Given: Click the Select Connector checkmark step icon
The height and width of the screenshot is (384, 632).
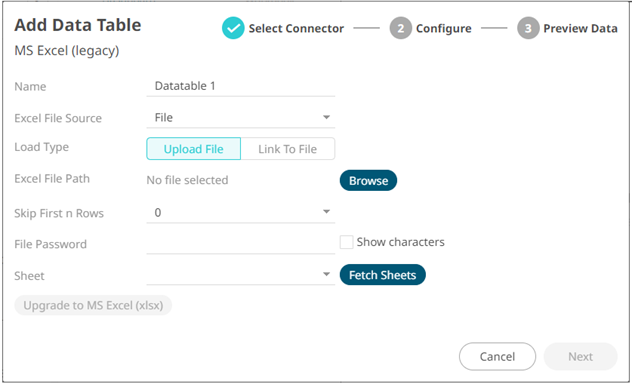Looking at the screenshot, I should point(233,28).
